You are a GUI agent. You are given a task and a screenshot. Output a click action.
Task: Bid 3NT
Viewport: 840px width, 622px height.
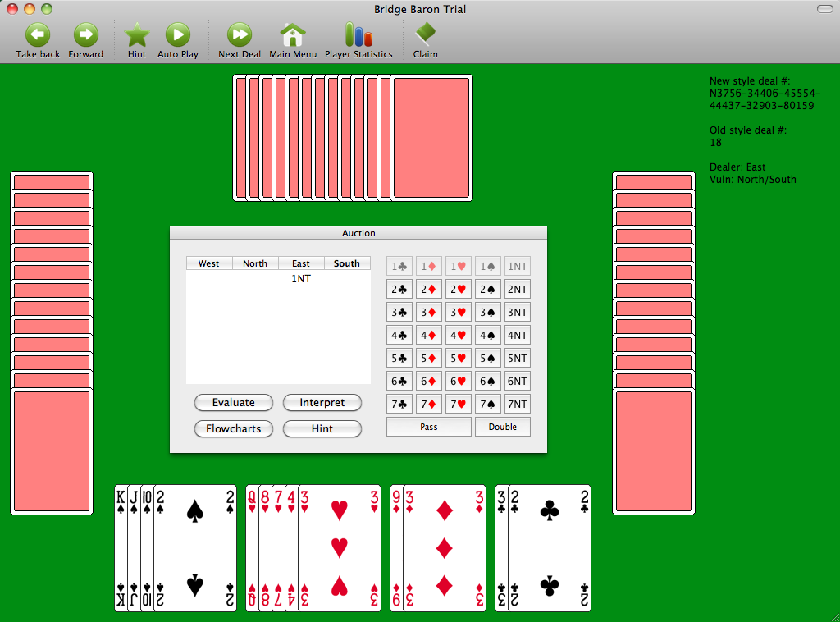point(518,313)
